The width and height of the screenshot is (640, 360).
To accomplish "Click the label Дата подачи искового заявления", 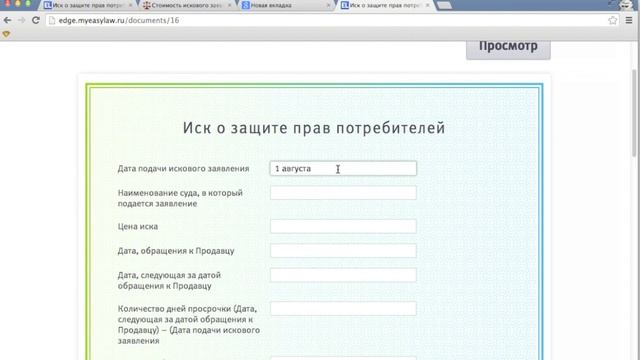I will [183, 169].
